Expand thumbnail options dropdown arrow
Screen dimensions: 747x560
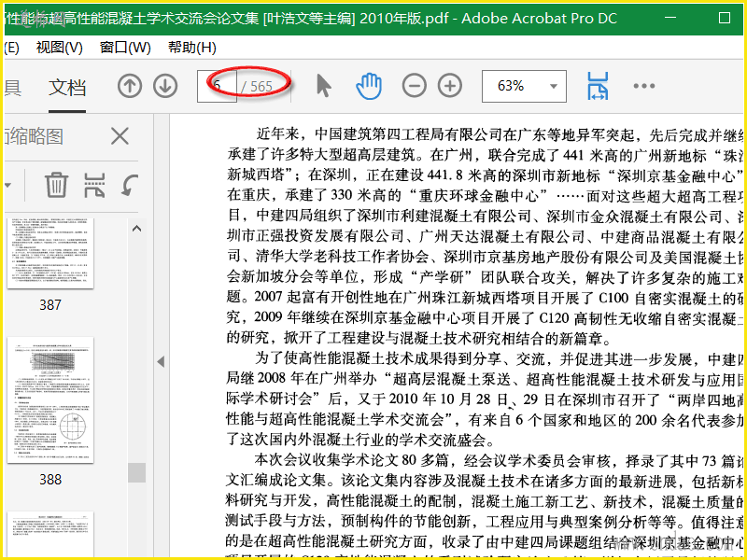pos(8,185)
